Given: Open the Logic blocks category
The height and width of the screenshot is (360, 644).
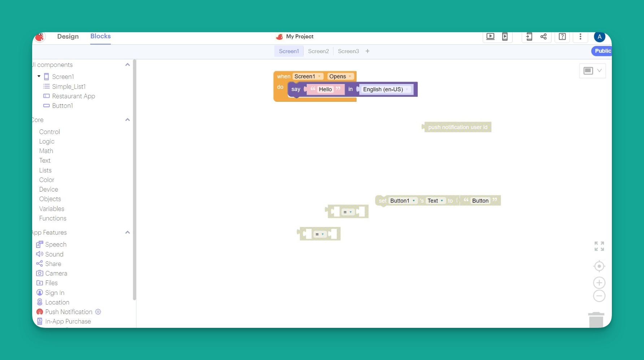Looking at the screenshot, I should click(x=47, y=141).
